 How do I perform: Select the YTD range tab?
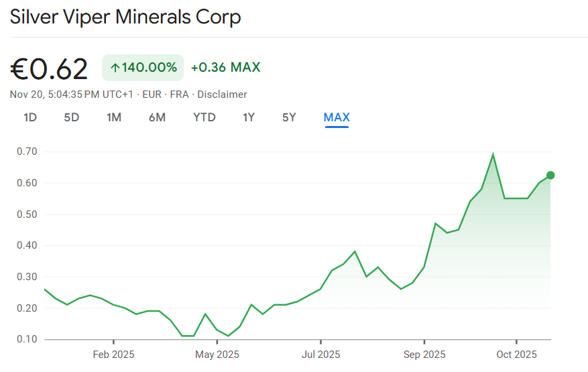click(x=204, y=118)
